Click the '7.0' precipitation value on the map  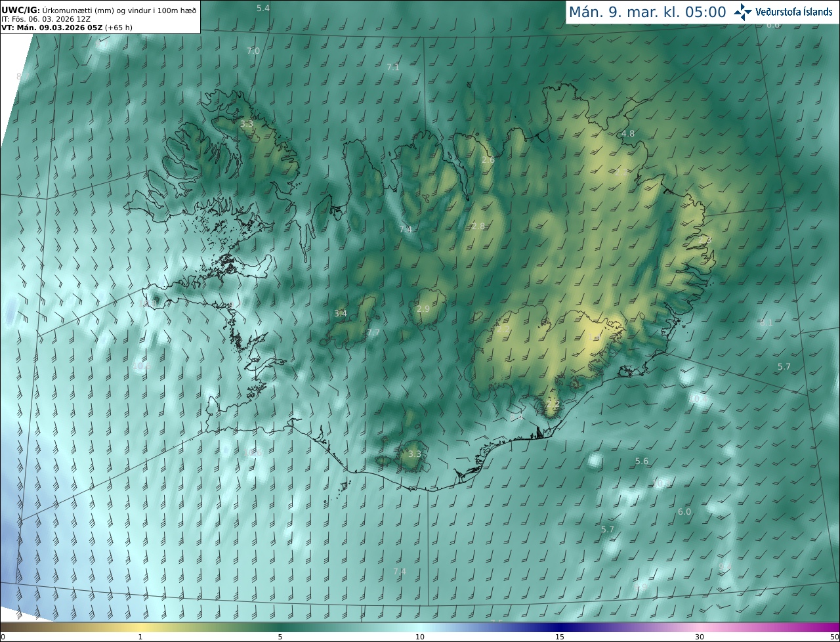click(x=253, y=51)
